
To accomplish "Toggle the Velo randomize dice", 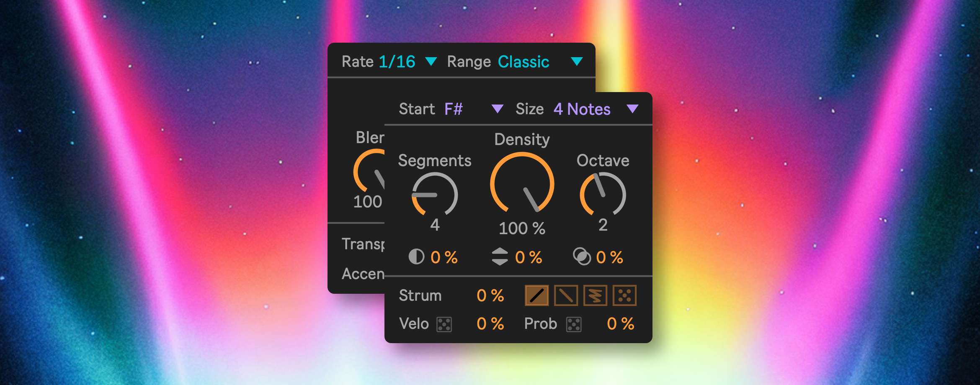I will pos(444,324).
